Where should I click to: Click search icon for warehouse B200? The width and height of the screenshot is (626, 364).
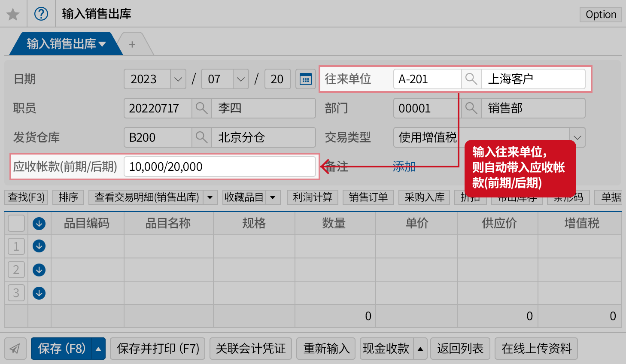tap(201, 137)
